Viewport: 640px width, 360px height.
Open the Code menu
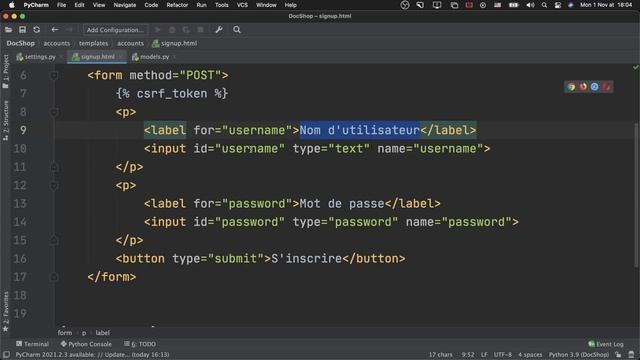[x=151, y=5]
